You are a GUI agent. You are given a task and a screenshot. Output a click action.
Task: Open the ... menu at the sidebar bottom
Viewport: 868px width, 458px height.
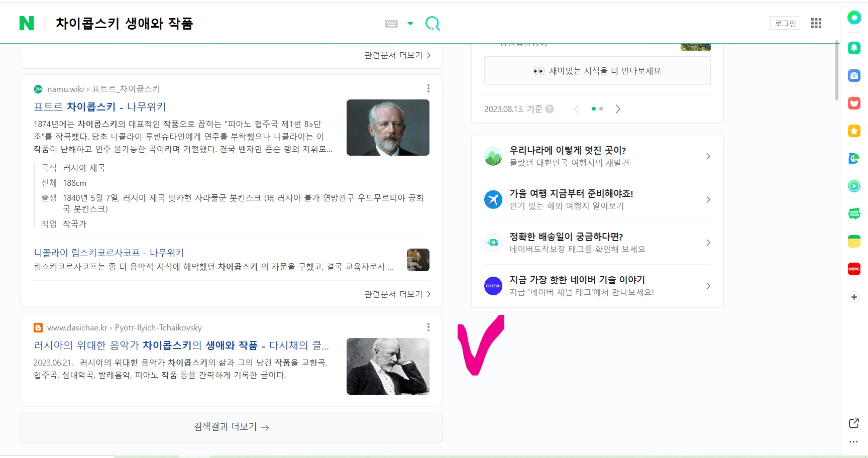[853, 441]
